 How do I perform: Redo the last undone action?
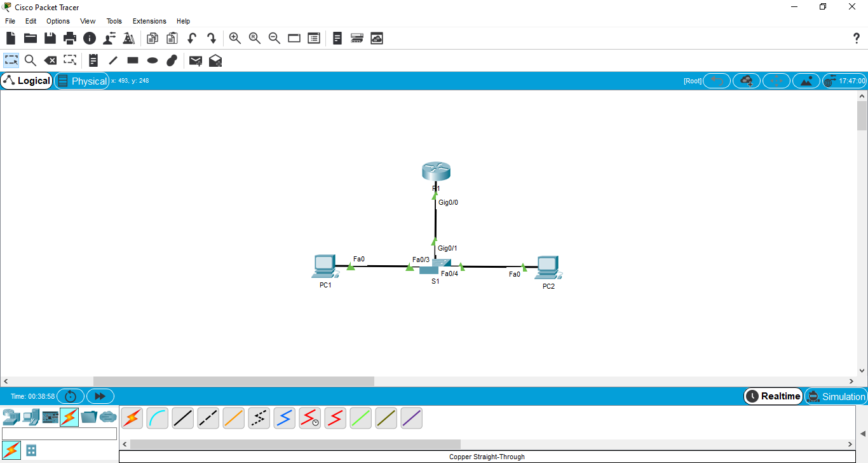(x=212, y=38)
